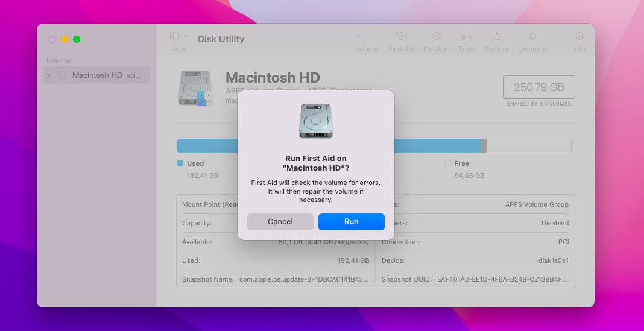The image size is (644, 331).
Task: Click the 59,1 GB available value
Action: (324, 242)
